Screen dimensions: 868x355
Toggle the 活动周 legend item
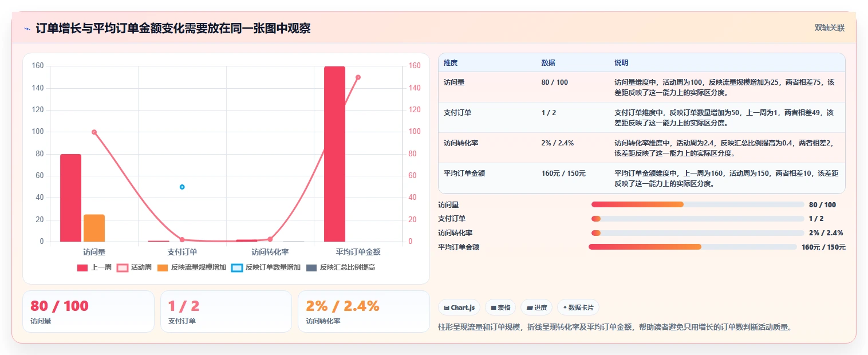click(134, 267)
